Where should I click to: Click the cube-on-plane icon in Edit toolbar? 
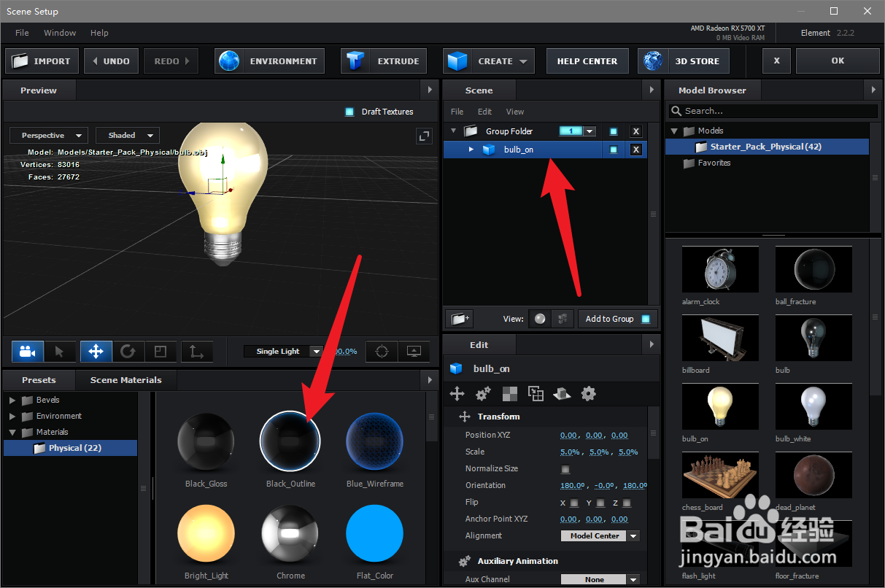pos(562,394)
